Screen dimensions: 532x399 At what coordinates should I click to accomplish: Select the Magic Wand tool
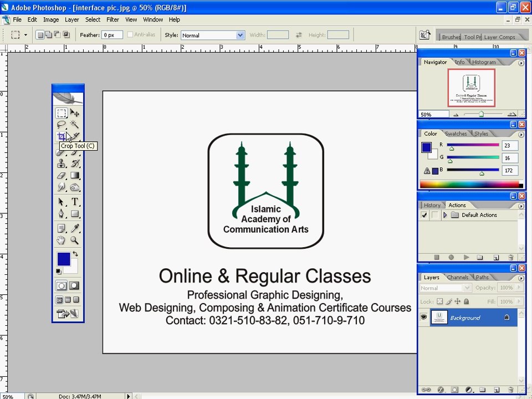[75, 124]
